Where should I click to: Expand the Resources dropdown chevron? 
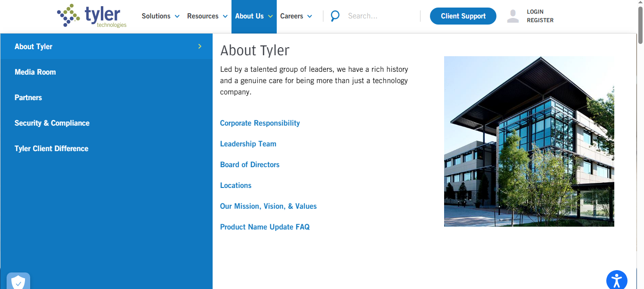point(225,16)
